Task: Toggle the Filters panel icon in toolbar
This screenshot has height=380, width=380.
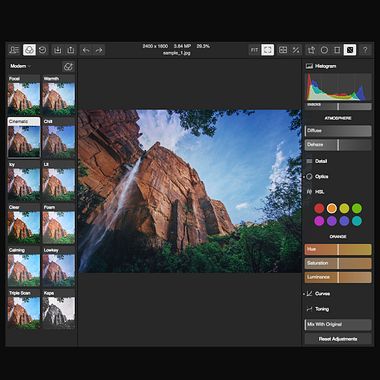Action: click(29, 50)
